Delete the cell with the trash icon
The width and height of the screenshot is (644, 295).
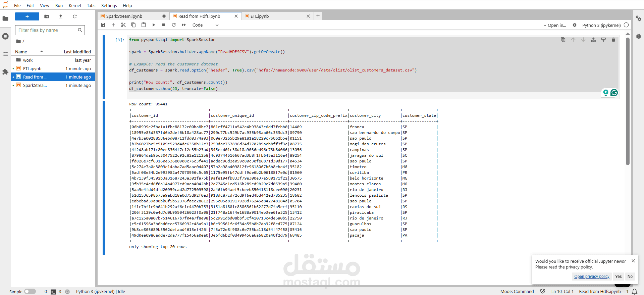pos(613,40)
